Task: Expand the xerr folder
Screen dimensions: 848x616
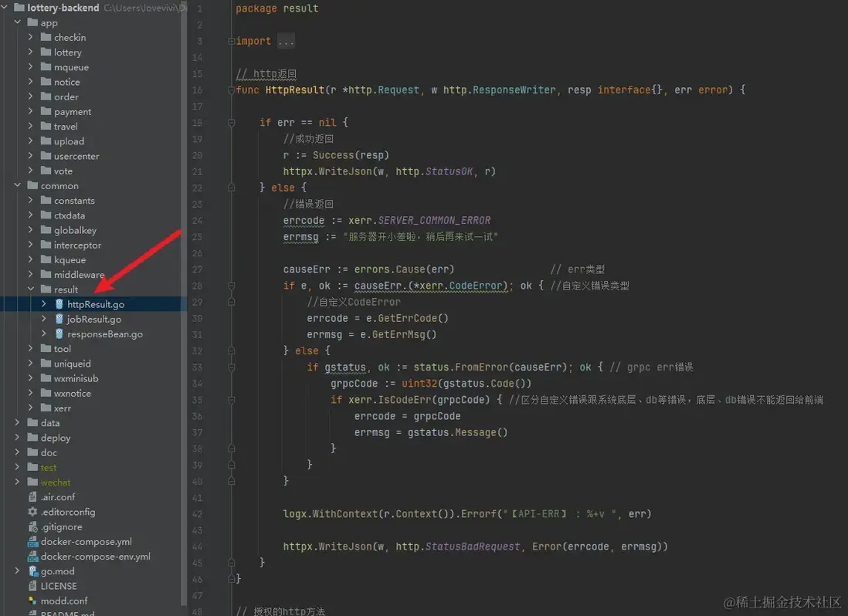Action: (31, 408)
